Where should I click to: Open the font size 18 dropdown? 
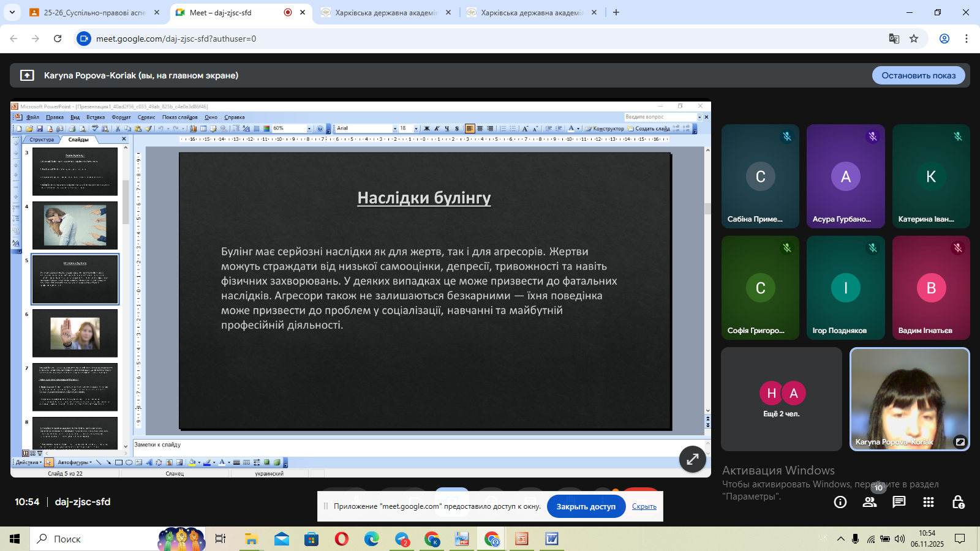coord(416,129)
